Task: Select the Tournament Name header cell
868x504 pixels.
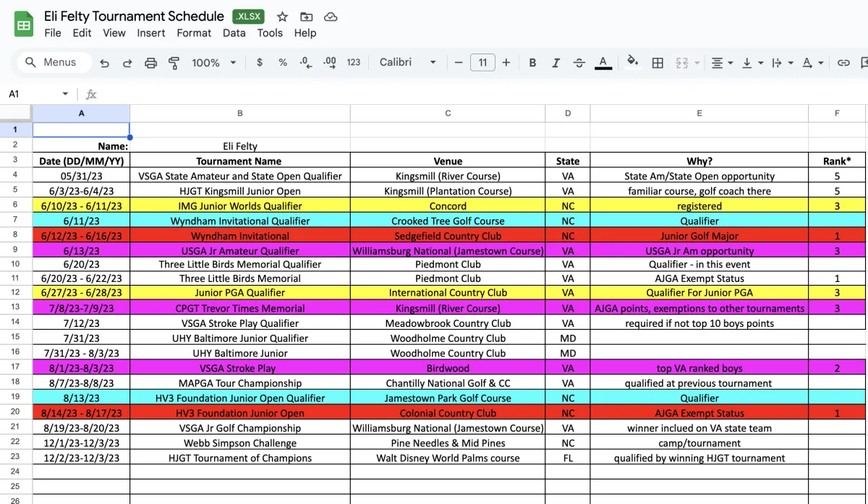Action: tap(240, 161)
